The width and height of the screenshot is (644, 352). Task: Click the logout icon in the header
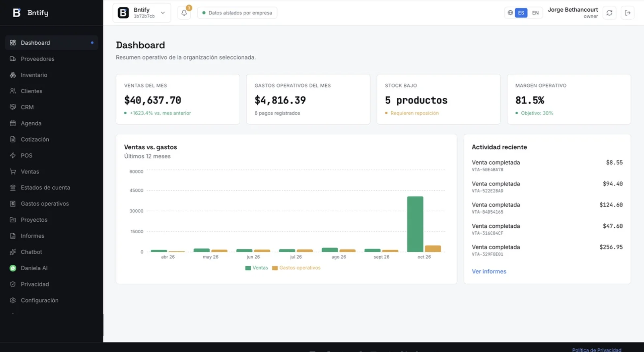(x=627, y=13)
